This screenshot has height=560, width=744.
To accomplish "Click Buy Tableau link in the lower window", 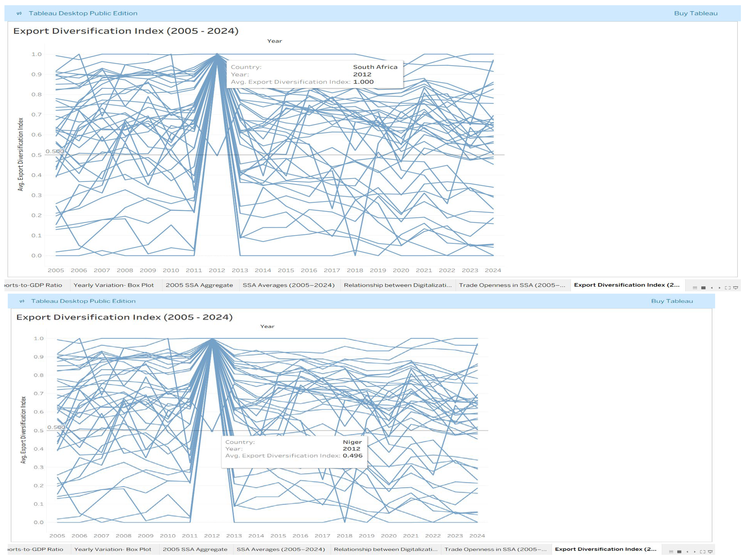I will pos(672,301).
